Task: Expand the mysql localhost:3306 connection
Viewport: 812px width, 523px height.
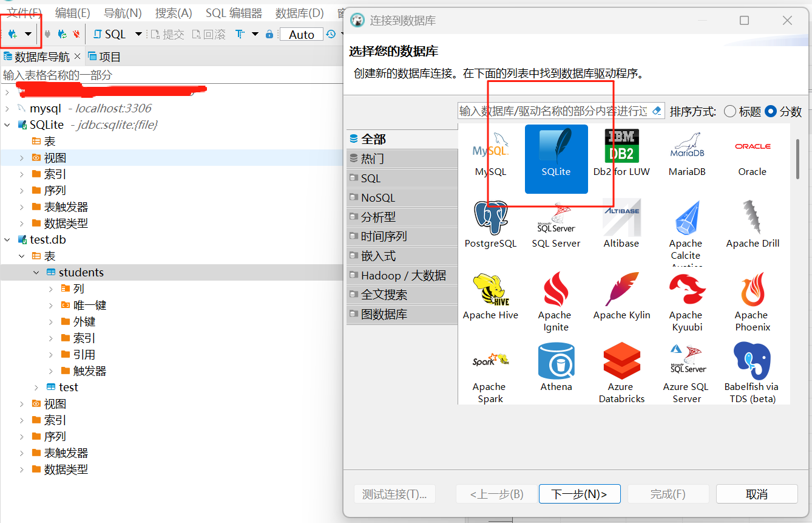Action: click(x=7, y=109)
